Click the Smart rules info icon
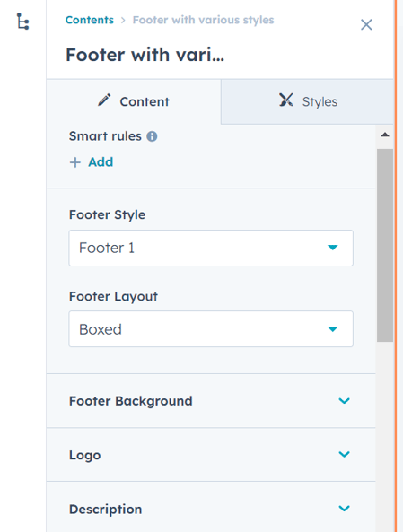 152,136
